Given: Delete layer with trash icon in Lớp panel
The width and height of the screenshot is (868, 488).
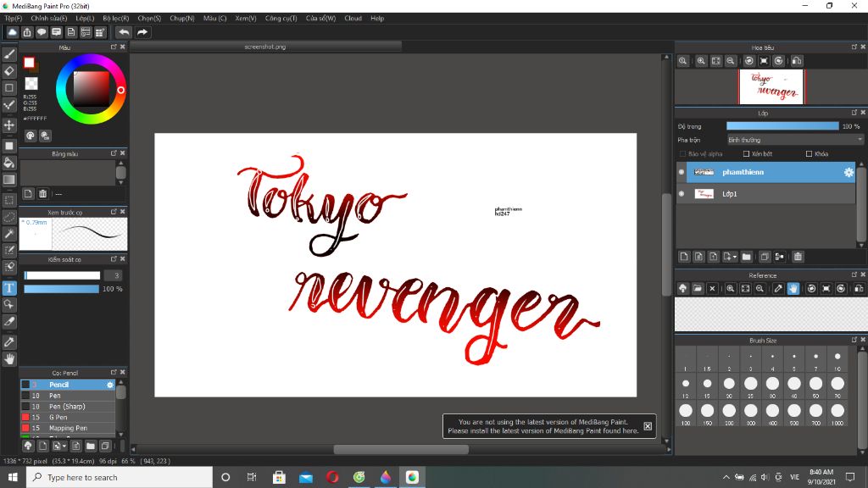Looking at the screenshot, I should pos(798,257).
